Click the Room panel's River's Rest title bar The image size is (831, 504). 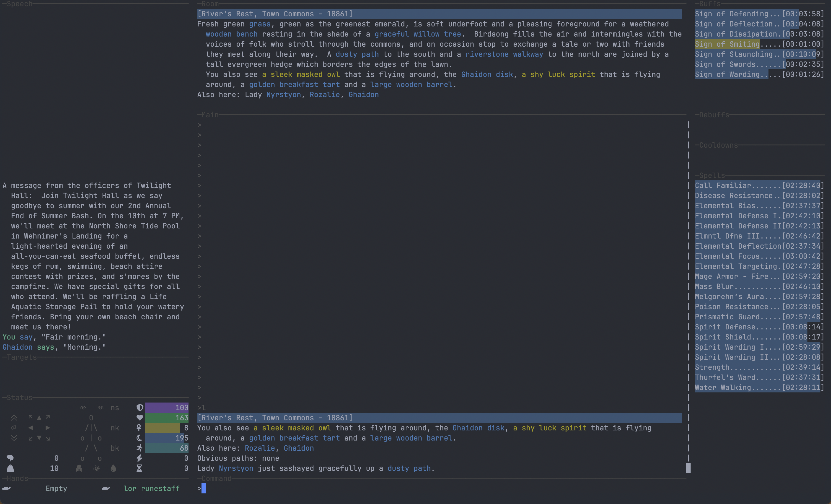[x=440, y=14]
